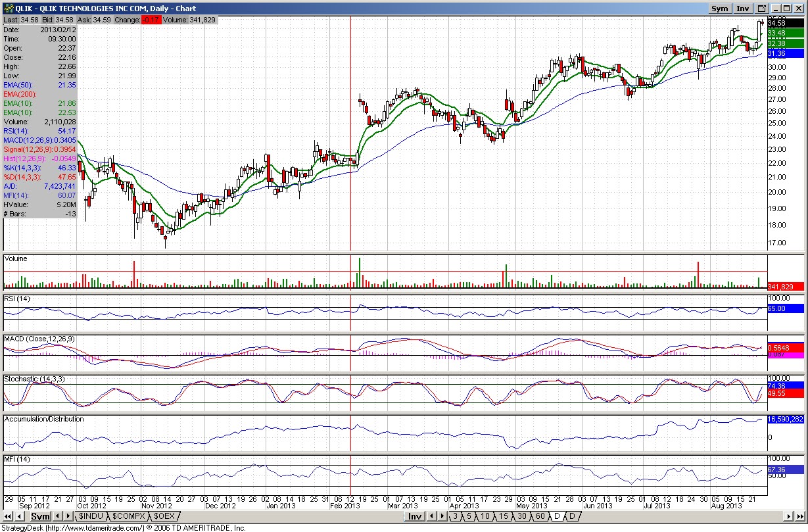
Task: Click the Close value 22.16
Action: (66, 57)
